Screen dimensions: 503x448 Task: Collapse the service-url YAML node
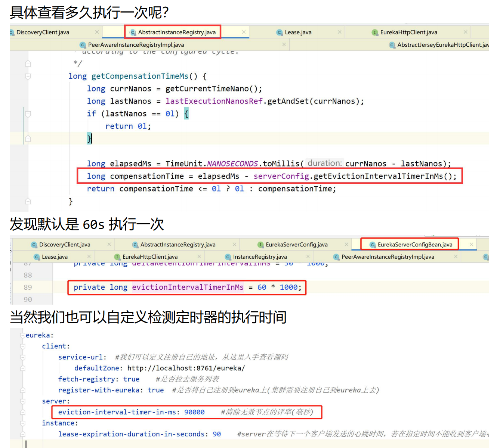[23, 357]
